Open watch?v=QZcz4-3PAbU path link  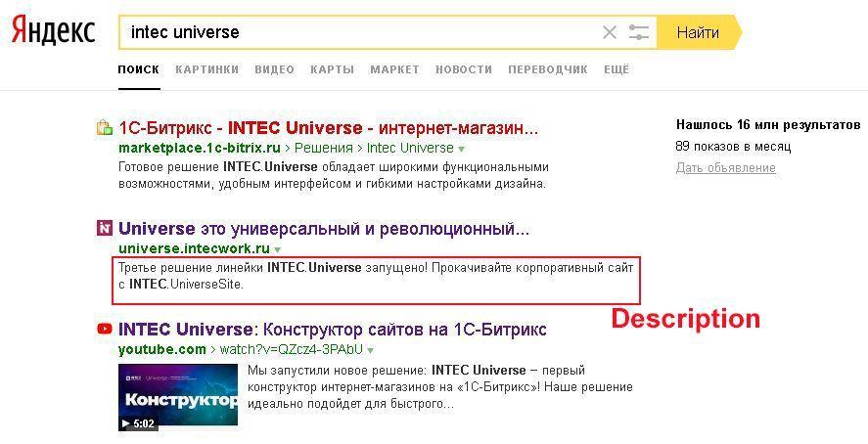tap(292, 350)
